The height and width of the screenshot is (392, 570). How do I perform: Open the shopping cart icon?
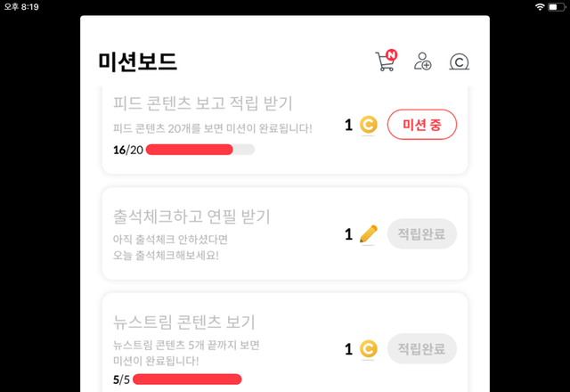click(385, 62)
